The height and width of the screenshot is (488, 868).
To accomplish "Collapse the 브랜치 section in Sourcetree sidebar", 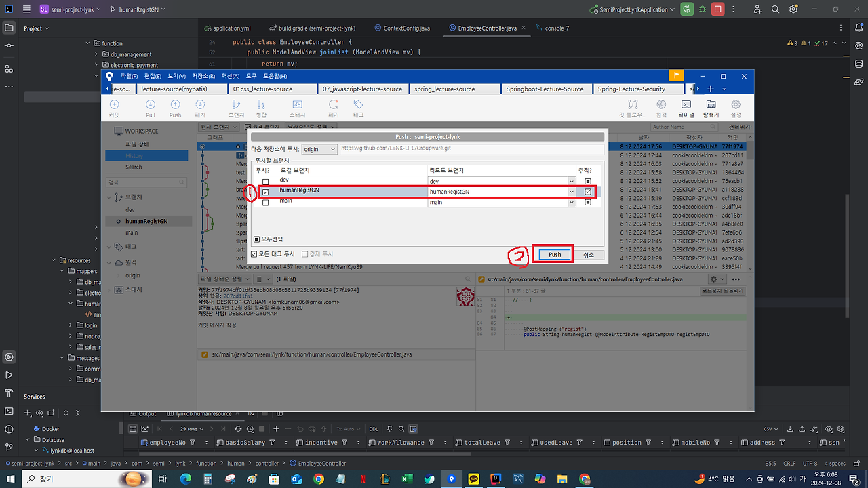I will click(110, 197).
